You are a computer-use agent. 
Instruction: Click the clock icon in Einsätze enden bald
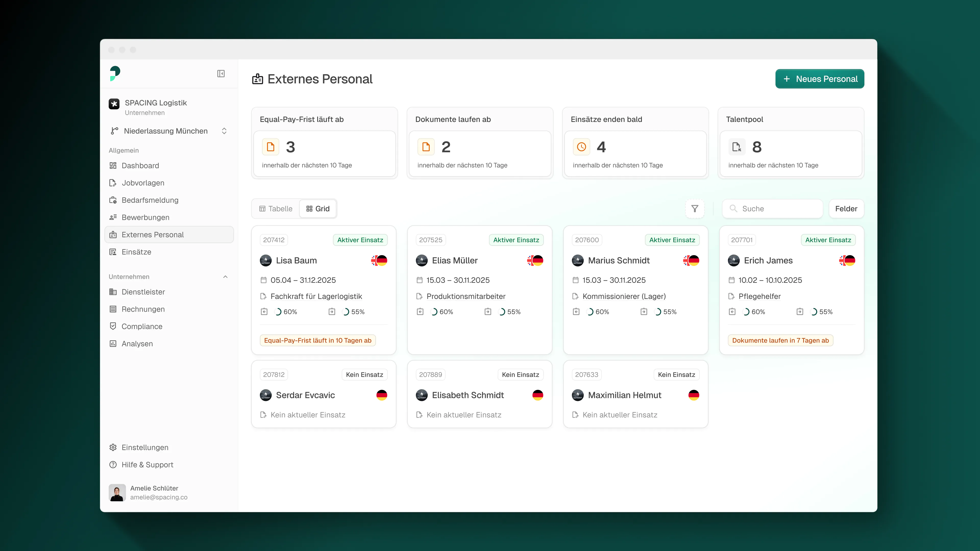pyautogui.click(x=581, y=147)
